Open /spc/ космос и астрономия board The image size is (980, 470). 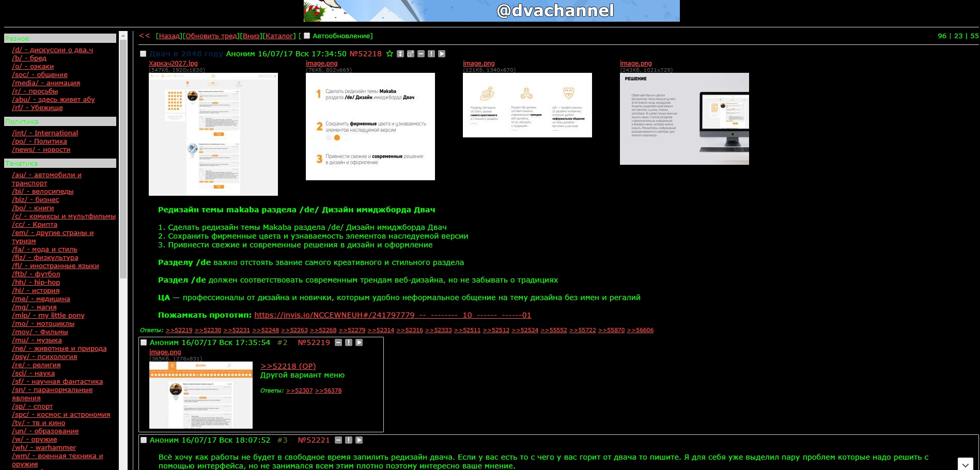pyautogui.click(x=61, y=415)
